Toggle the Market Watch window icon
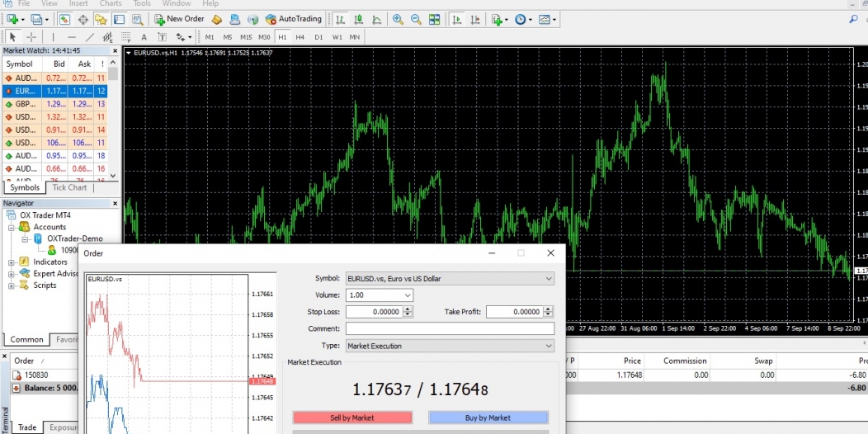This screenshot has width=868, height=434. pos(64,19)
